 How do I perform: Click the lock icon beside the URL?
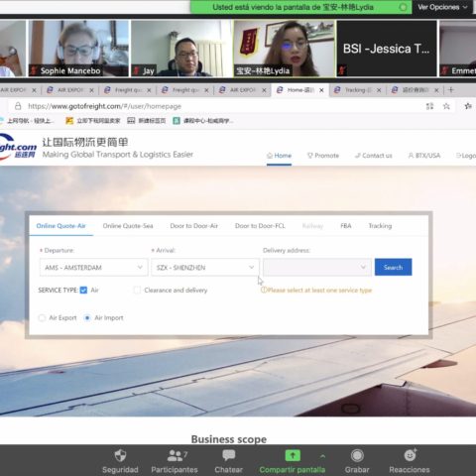pyautogui.click(x=18, y=106)
